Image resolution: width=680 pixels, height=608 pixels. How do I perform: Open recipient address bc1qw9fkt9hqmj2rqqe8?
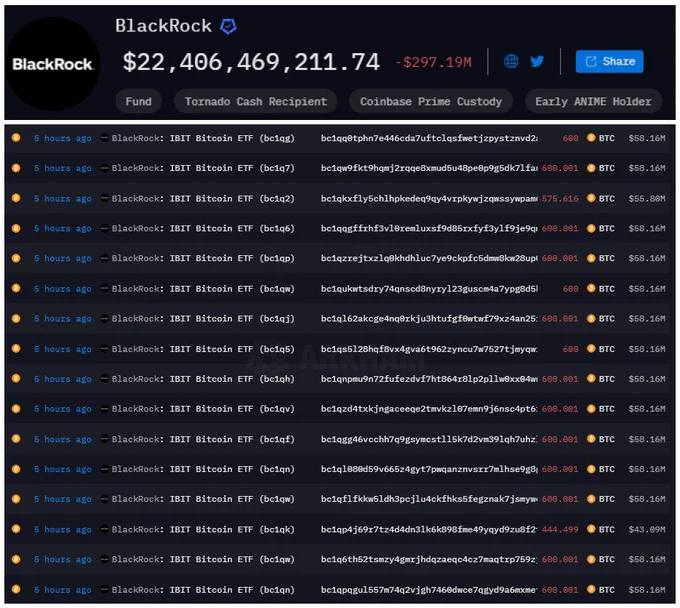pos(429,168)
